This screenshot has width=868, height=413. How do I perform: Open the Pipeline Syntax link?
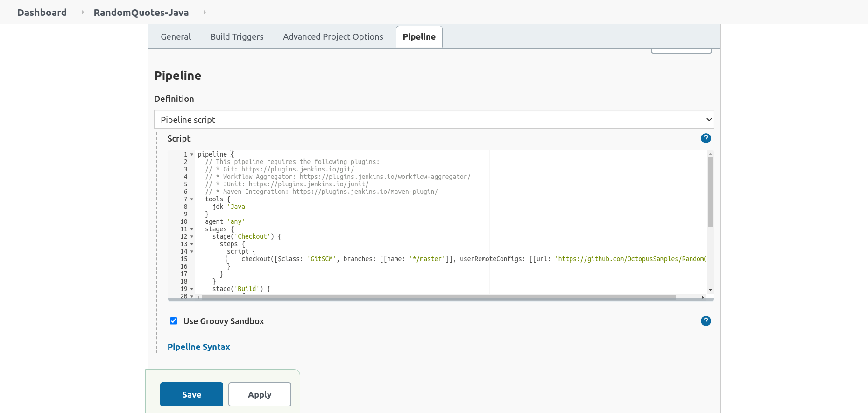tap(198, 347)
